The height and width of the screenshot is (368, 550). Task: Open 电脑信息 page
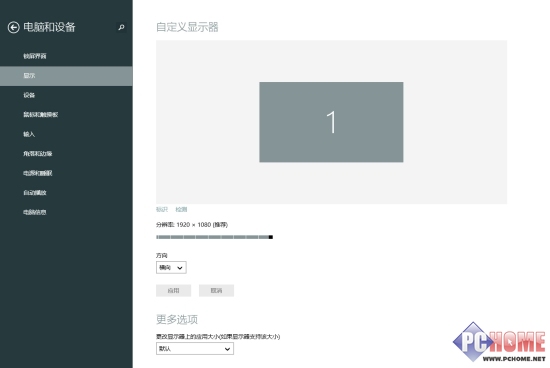[x=35, y=212]
